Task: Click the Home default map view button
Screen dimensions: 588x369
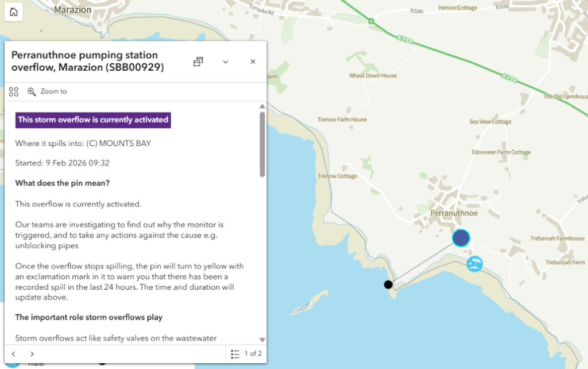Action: [14, 12]
